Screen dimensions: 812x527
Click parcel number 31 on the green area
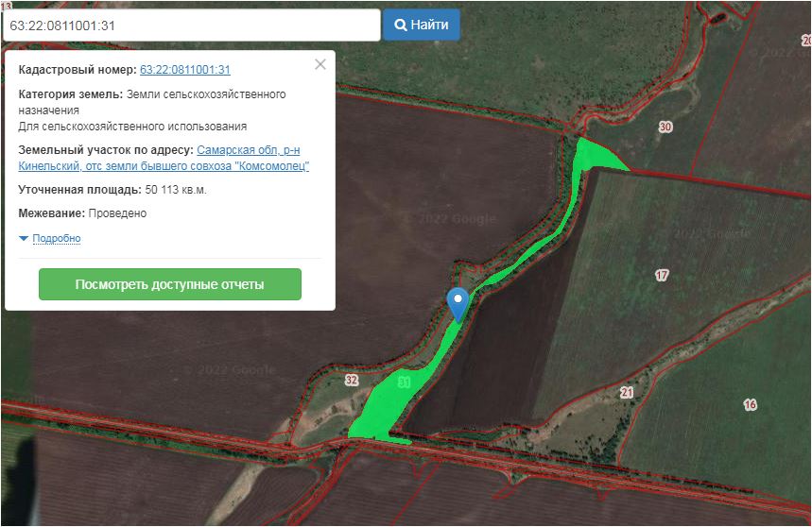click(x=405, y=382)
